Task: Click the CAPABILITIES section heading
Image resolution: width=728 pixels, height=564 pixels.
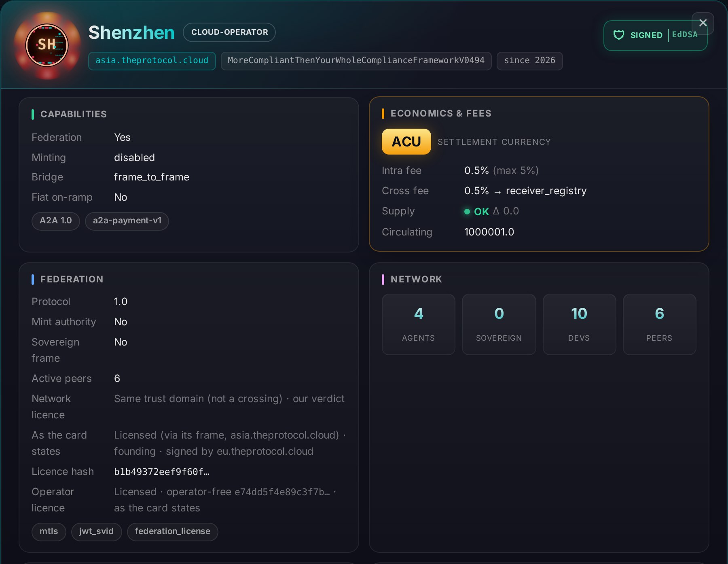Action: [x=74, y=114]
